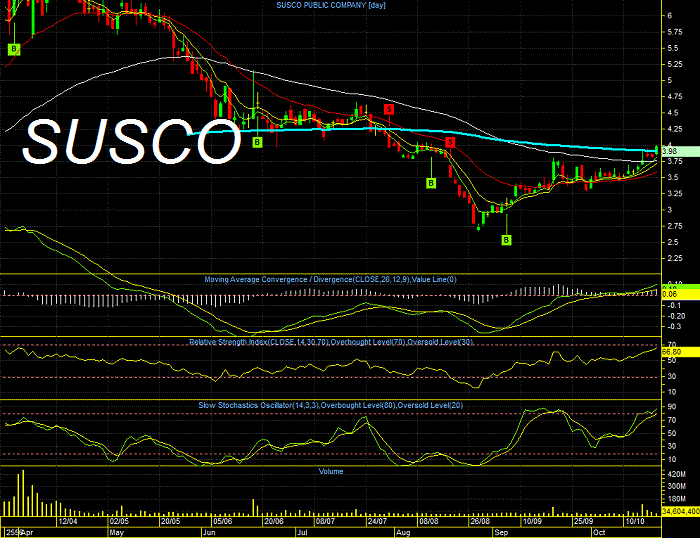The height and width of the screenshot is (538, 700).
Task: Click the 2.75 price axis value
Action: click(x=675, y=226)
